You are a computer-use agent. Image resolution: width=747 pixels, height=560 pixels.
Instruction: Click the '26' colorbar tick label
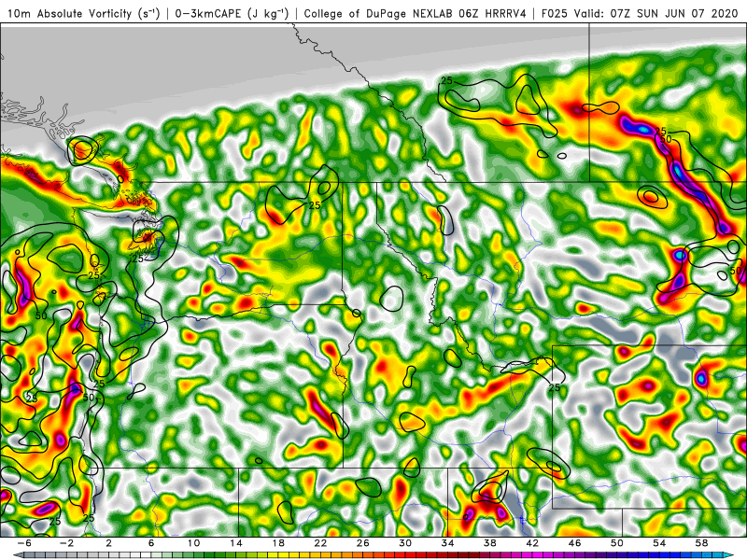tap(363, 543)
